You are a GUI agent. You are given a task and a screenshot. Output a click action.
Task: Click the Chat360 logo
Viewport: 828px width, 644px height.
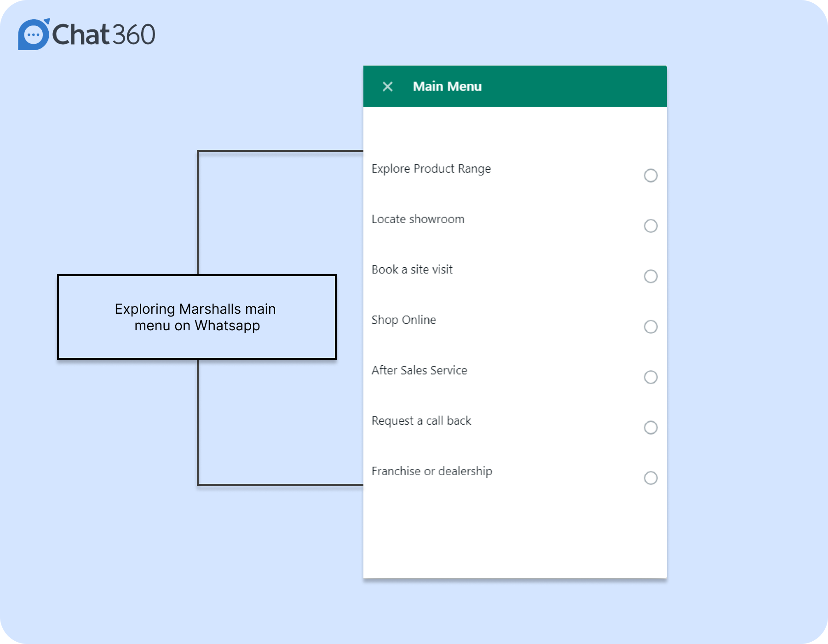[86, 34]
